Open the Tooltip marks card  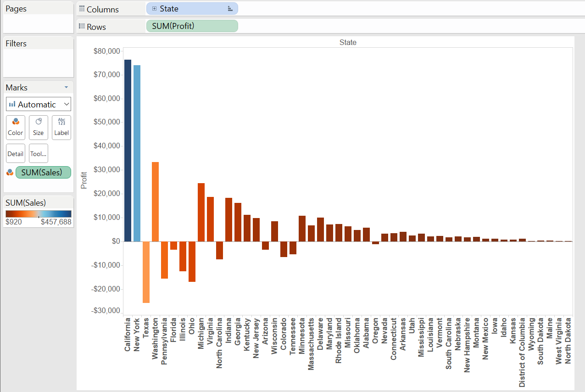[39, 154]
